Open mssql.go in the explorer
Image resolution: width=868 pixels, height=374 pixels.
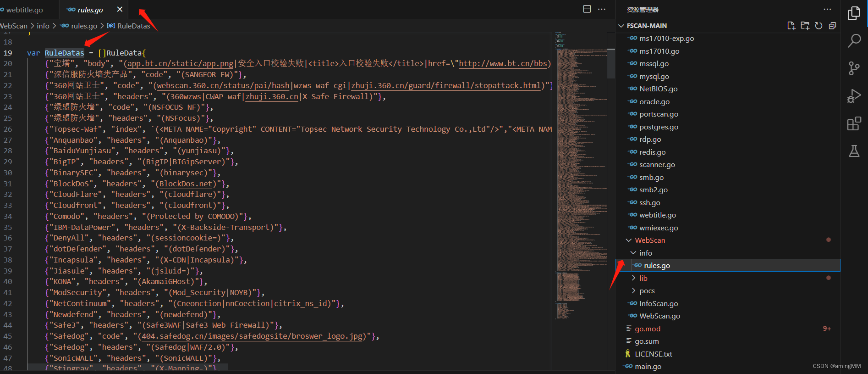654,64
